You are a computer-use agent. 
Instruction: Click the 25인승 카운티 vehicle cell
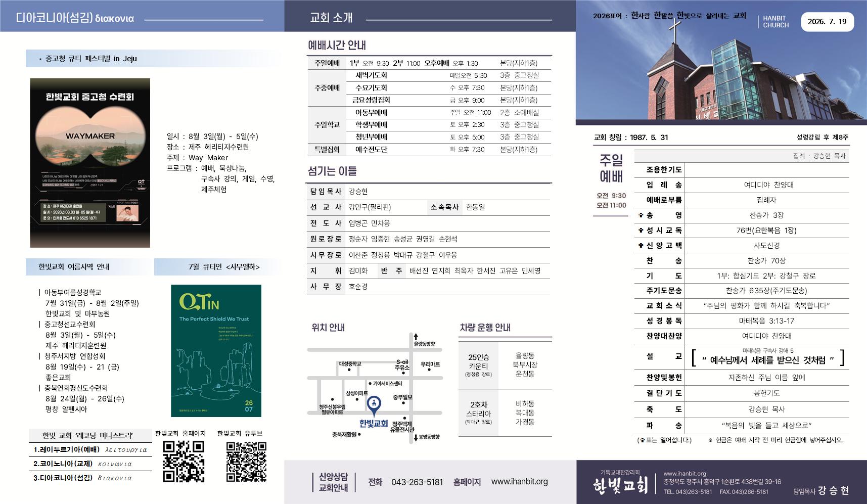coord(478,365)
